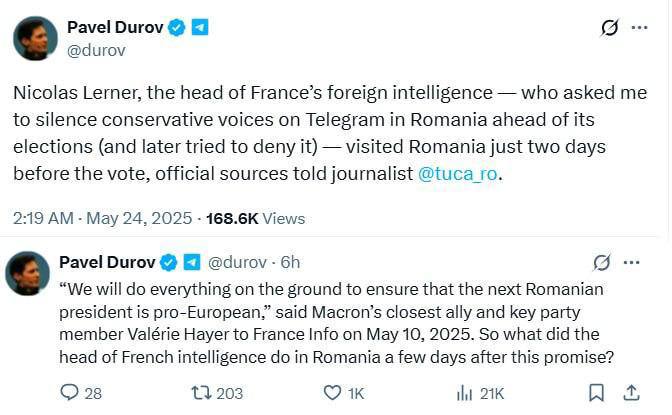Bookmark the reply tweet
Image resolution: width=672 pixels, height=415 pixels.
596,393
